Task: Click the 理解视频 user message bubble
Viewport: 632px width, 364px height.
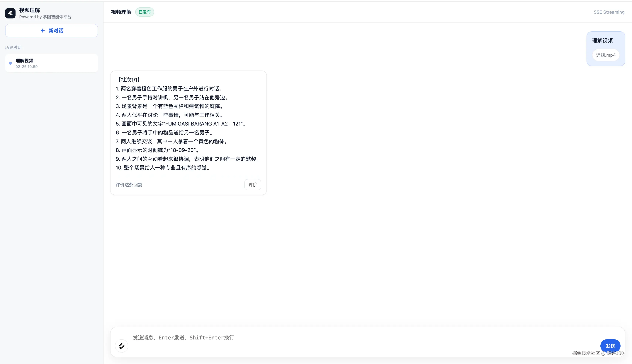Action: (x=606, y=49)
